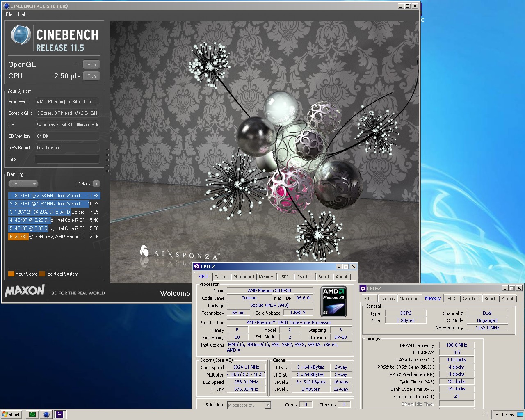Open the Help menu in Cinebench
This screenshot has height=420, width=525.
point(23,14)
